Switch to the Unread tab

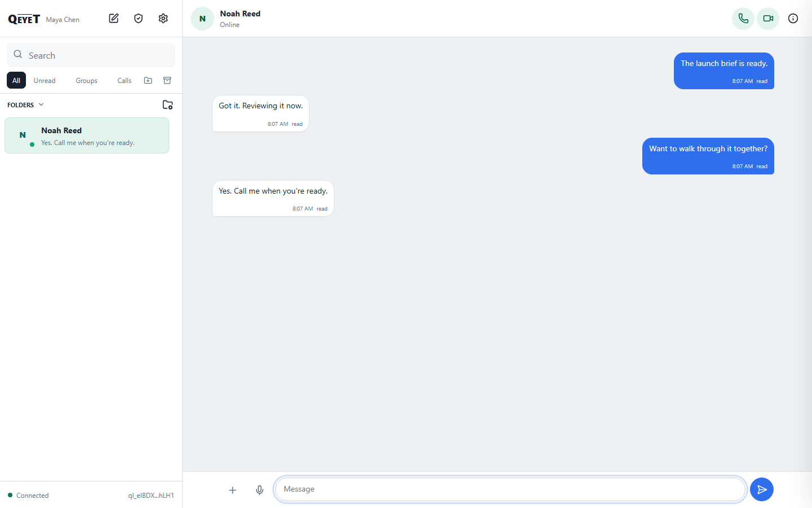tap(45, 81)
